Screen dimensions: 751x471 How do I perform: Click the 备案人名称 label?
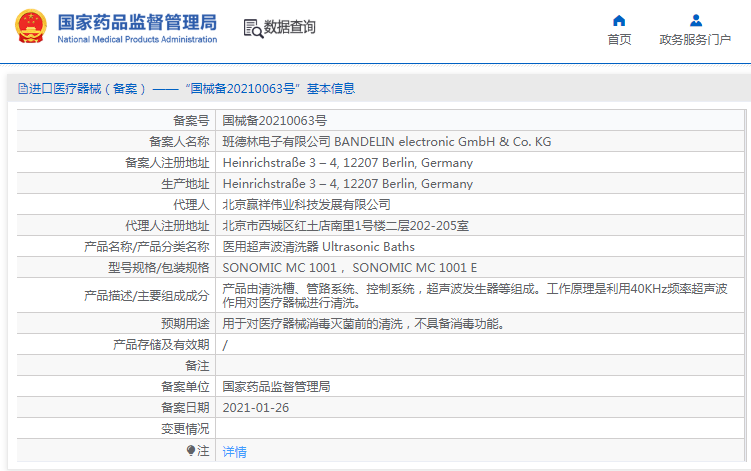(x=179, y=142)
